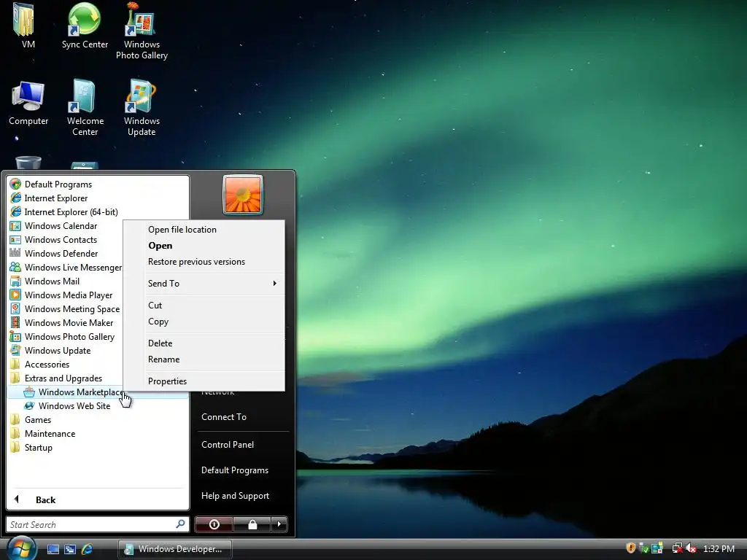
Task: Launch Internet Explorer from programs list
Action: pos(98,198)
